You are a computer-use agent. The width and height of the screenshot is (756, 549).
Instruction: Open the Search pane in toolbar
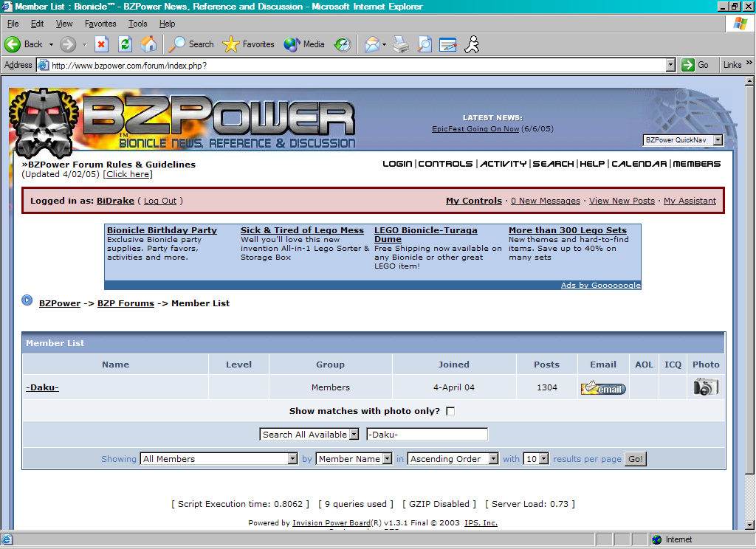coord(191,44)
